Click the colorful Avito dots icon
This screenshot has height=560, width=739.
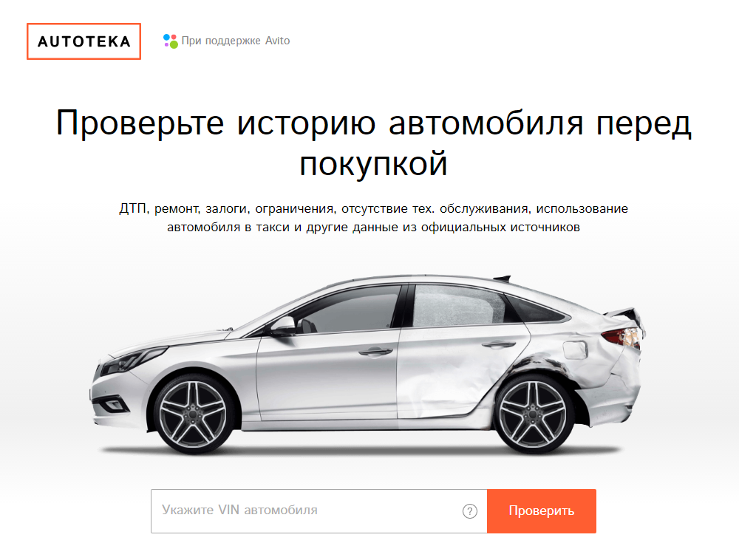point(170,41)
